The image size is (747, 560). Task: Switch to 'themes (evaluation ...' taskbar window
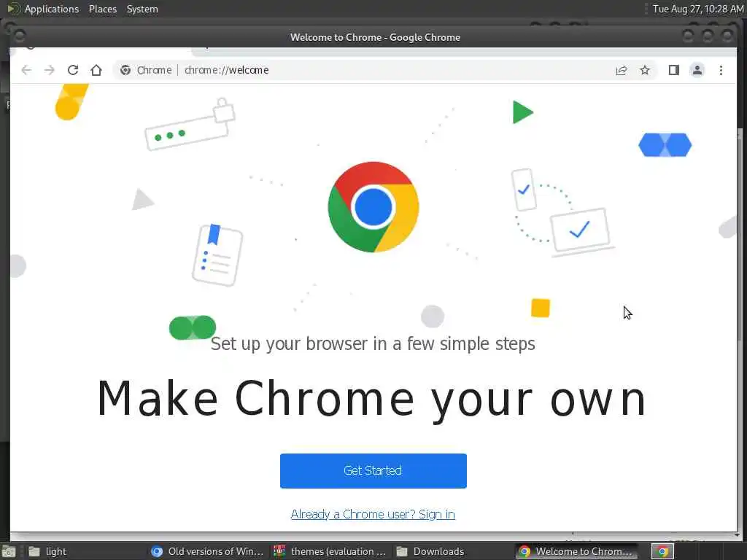pos(330,551)
